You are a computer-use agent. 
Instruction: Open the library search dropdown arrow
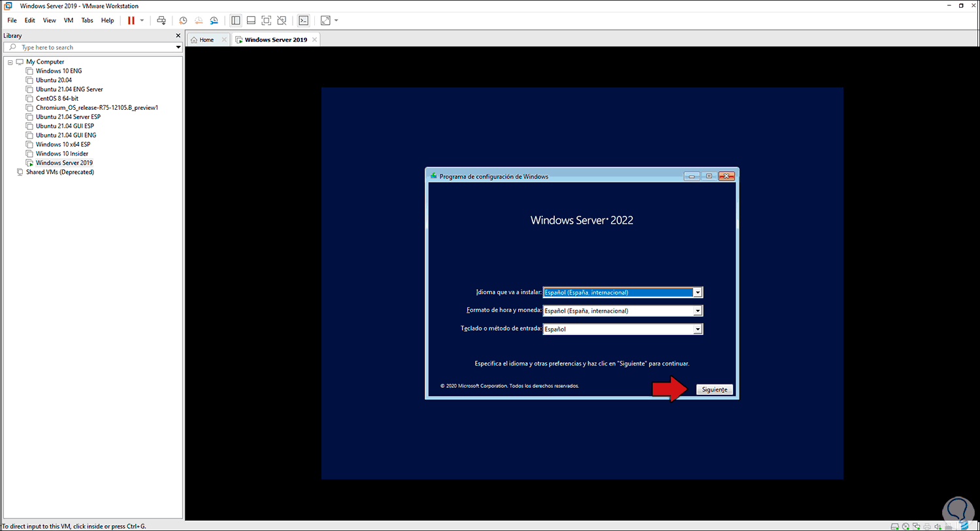(178, 47)
